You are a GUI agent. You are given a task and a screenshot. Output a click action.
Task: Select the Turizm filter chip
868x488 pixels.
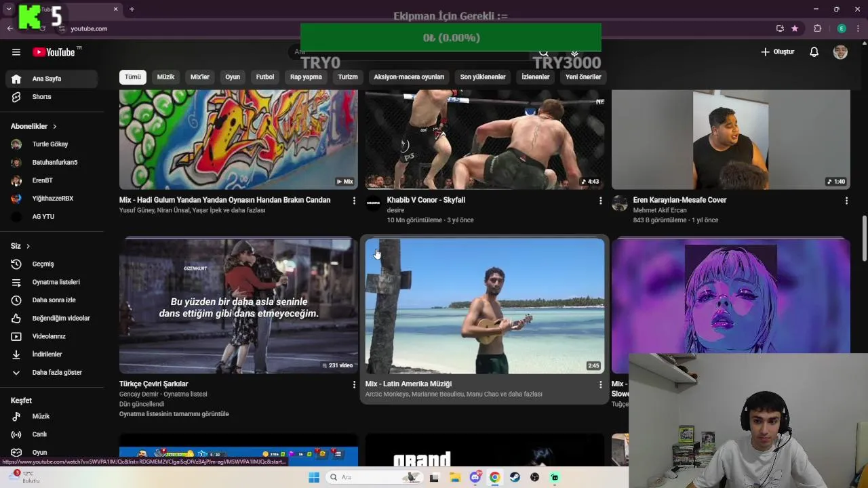point(348,77)
